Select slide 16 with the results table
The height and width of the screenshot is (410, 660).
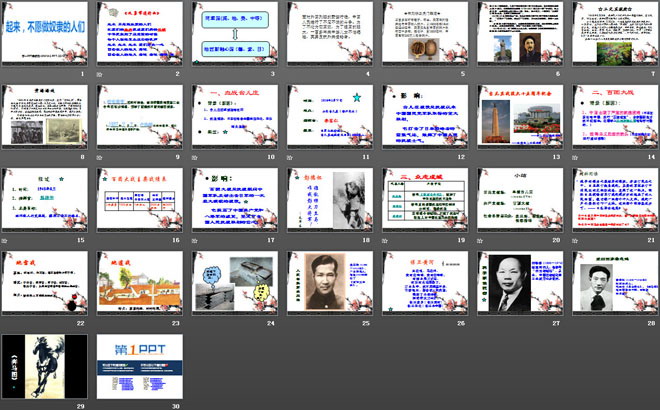click(140, 200)
